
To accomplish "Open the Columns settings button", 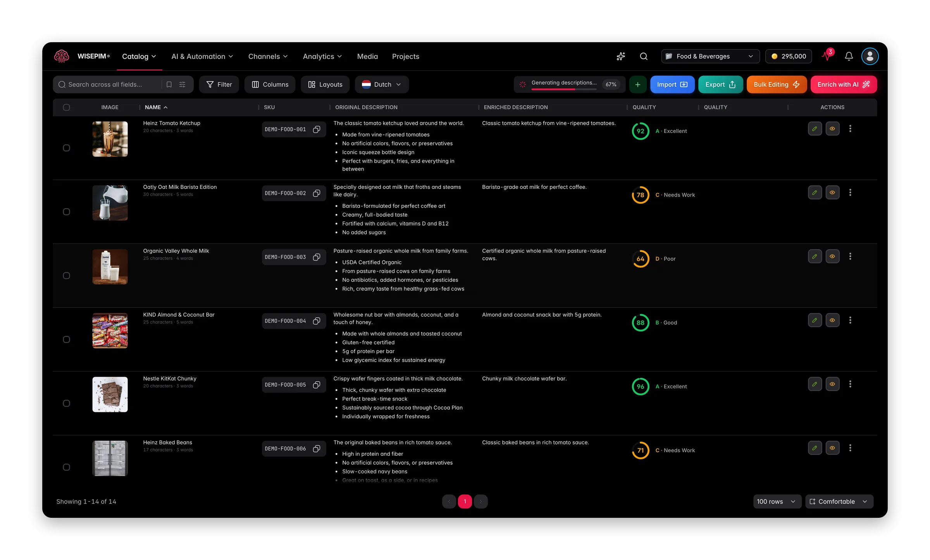I will (270, 84).
